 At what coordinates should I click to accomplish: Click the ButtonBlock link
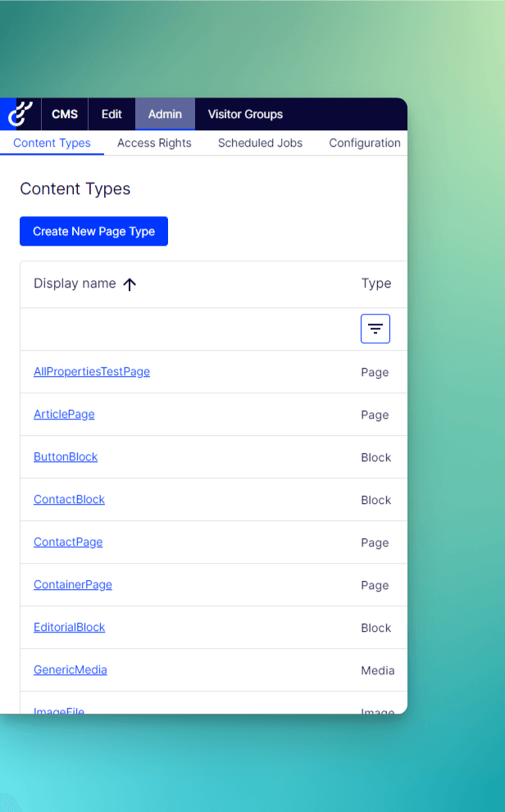click(x=66, y=456)
